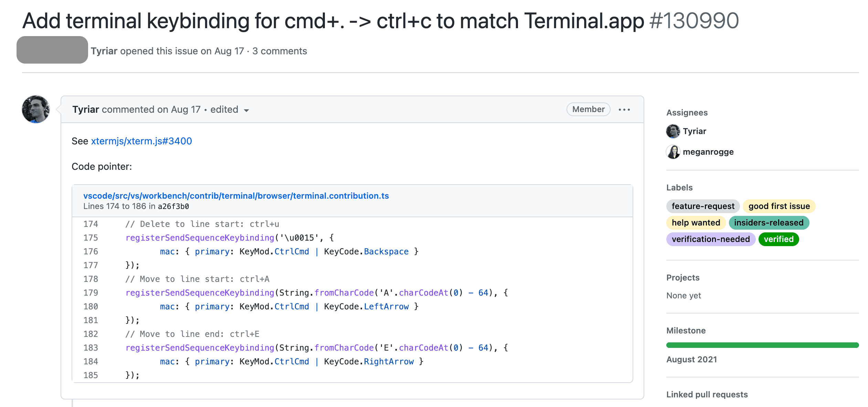Click the insiders-released label
The image size is (868, 407).
(x=769, y=223)
